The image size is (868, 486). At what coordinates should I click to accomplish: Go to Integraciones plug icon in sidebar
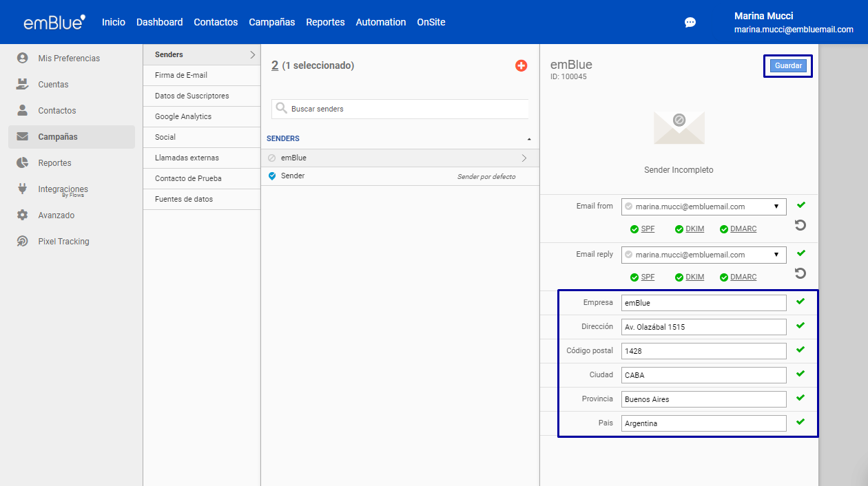tap(23, 189)
